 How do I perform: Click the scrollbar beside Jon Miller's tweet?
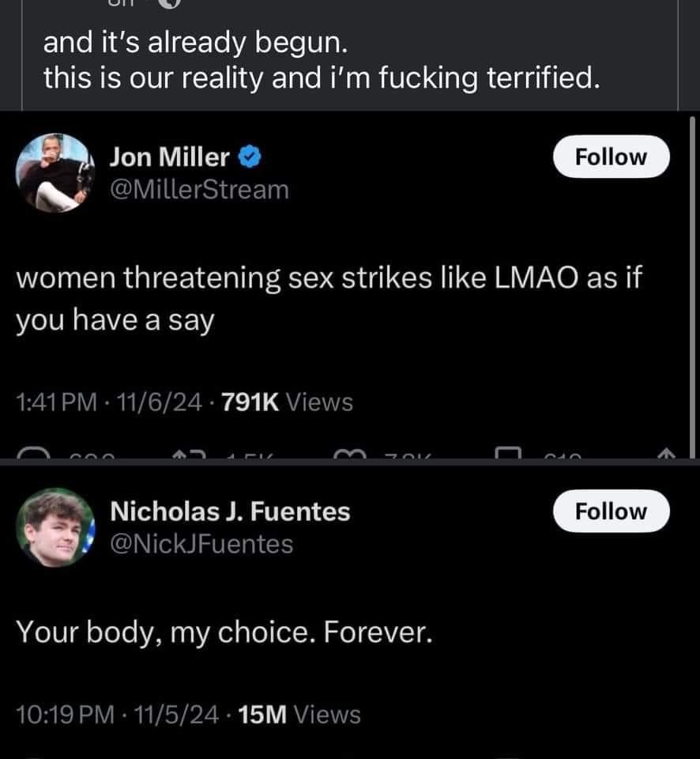tap(693, 285)
